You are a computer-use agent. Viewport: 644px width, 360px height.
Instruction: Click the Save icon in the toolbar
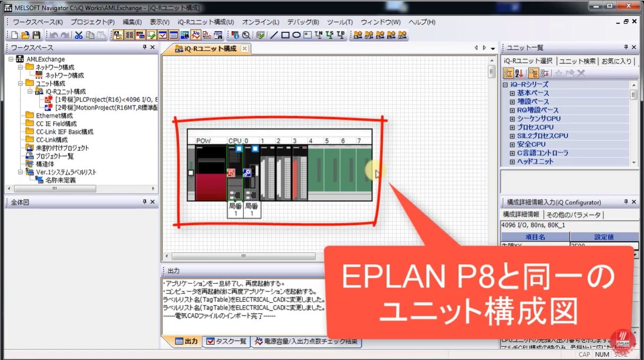pyautogui.click(x=35, y=36)
